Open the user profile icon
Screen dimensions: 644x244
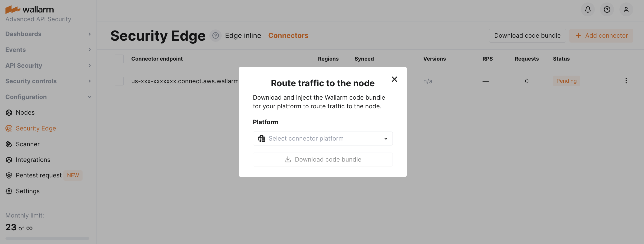click(x=626, y=10)
